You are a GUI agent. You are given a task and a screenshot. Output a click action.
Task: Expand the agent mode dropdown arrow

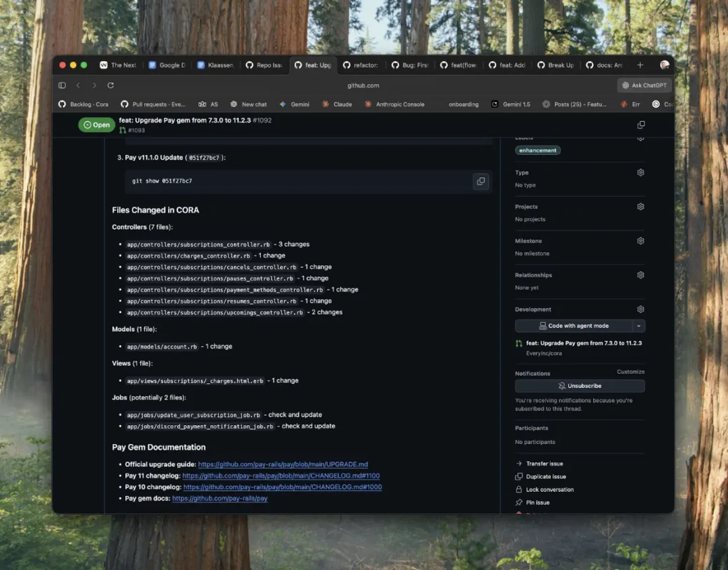639,326
